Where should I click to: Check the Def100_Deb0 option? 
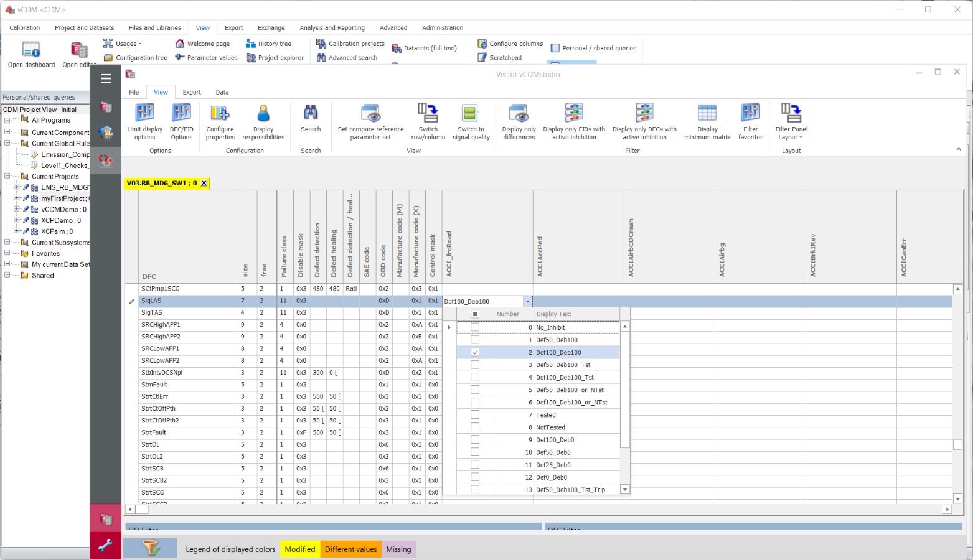[x=475, y=439]
